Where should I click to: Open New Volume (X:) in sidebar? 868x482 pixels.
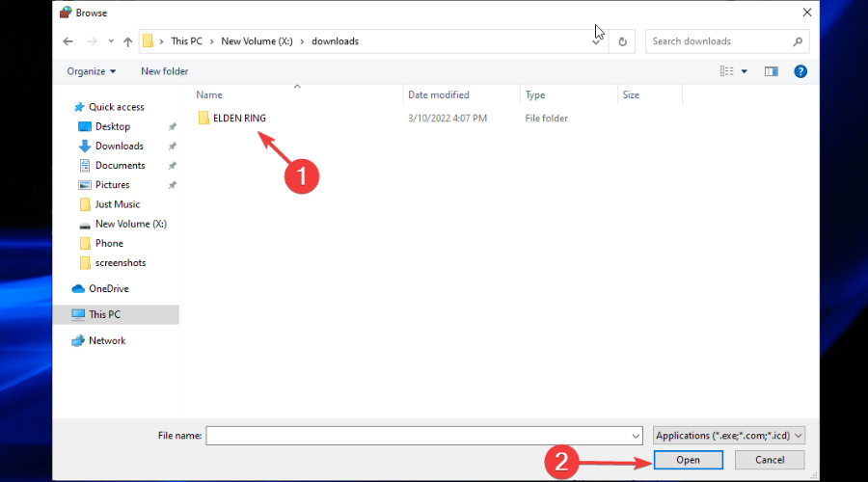tap(130, 224)
